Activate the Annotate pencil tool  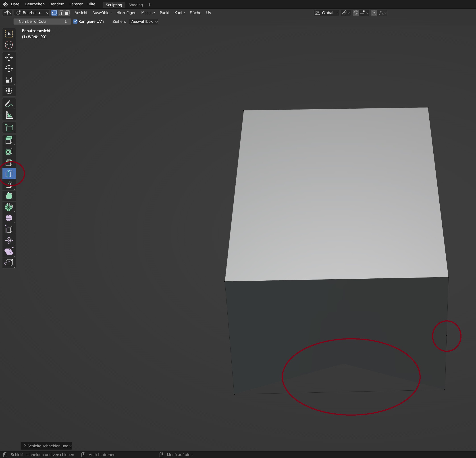[9, 104]
